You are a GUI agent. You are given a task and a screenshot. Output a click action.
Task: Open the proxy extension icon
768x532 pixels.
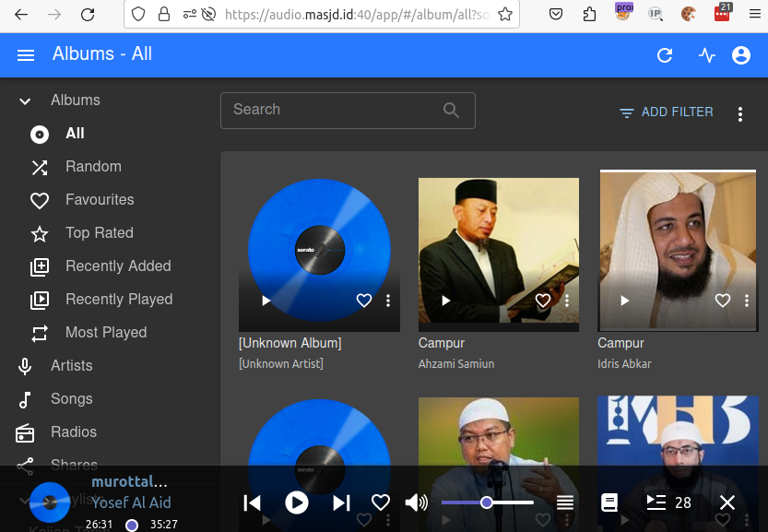pyautogui.click(x=623, y=12)
